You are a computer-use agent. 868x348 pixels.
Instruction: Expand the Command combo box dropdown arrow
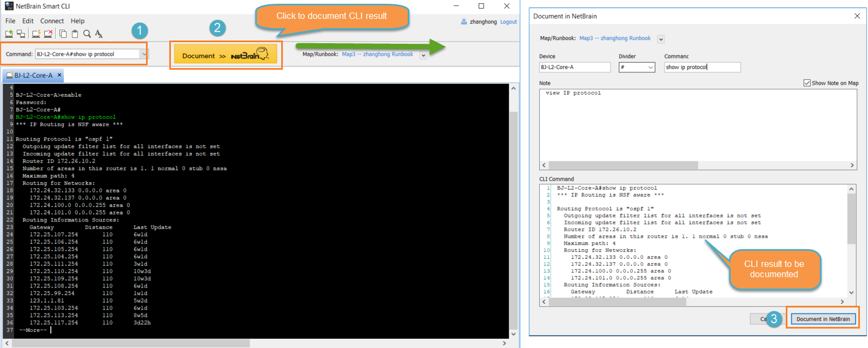click(144, 54)
